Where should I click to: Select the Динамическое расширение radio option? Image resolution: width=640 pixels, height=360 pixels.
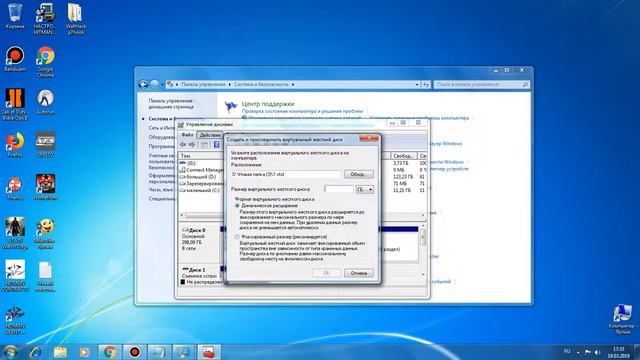[237, 206]
